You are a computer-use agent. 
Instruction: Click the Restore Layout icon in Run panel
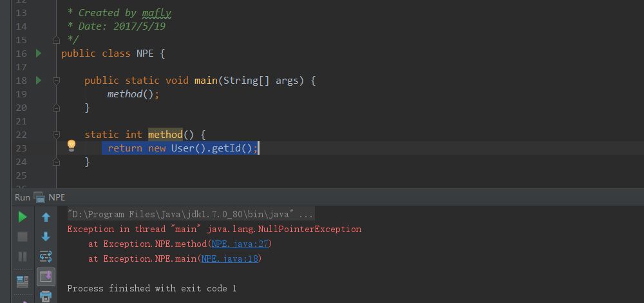click(x=23, y=281)
